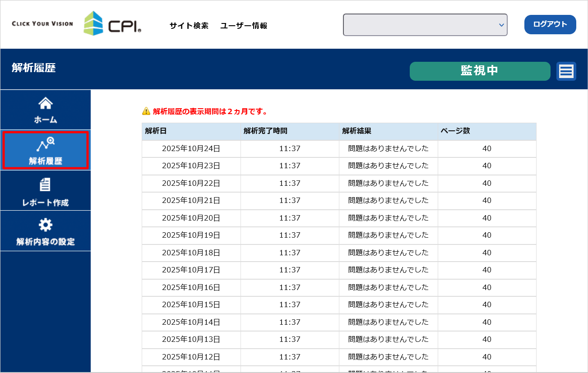This screenshot has height=373, width=588.
Task: Select the 2025年10月18日 analysis result cell
Action: 388,253
